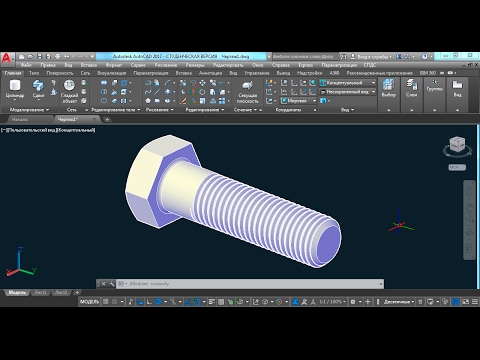480x360 pixels.
Task: Click the МСК coordinate system button under ViewCube
Action: (x=457, y=167)
